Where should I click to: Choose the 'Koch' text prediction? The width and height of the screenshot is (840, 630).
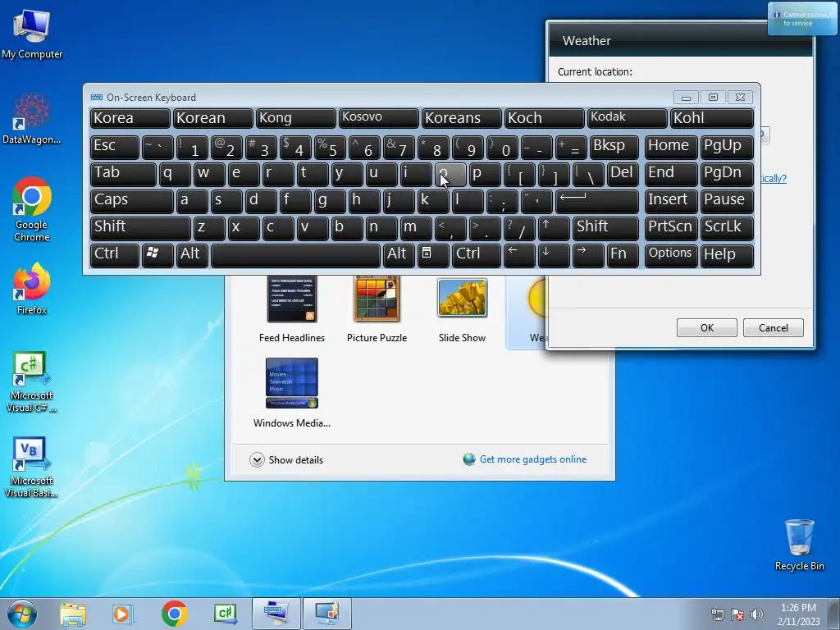[545, 118]
